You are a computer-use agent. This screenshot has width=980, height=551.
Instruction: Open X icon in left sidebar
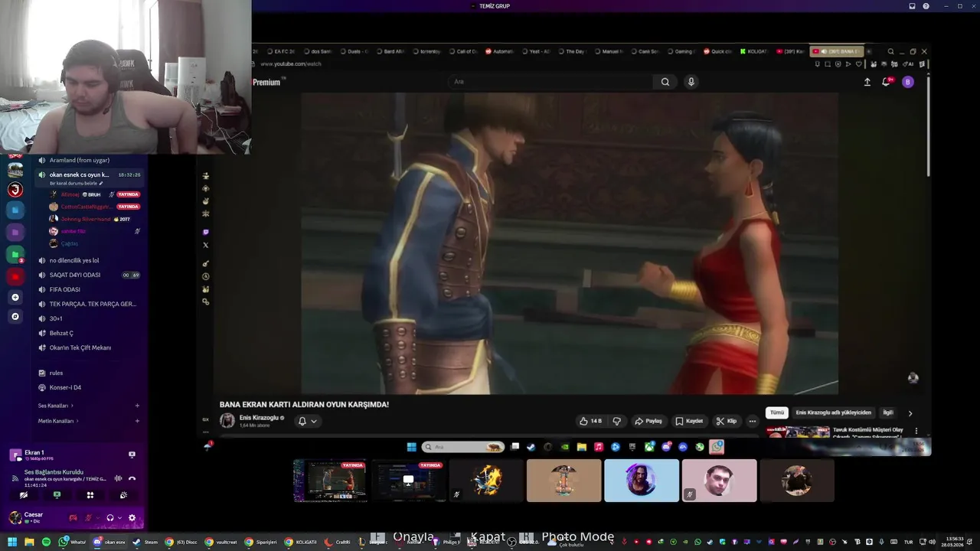[x=205, y=246]
